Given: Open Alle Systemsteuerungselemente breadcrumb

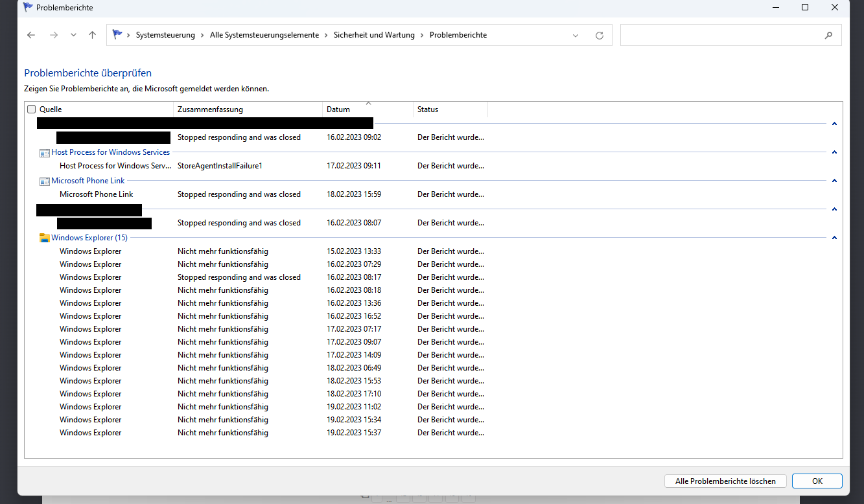Looking at the screenshot, I should [x=264, y=35].
